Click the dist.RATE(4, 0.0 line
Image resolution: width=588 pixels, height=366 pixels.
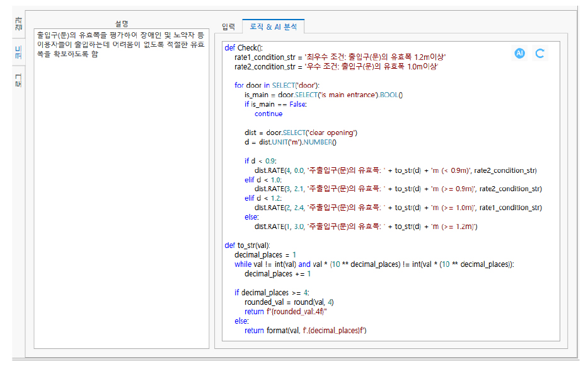coord(396,170)
